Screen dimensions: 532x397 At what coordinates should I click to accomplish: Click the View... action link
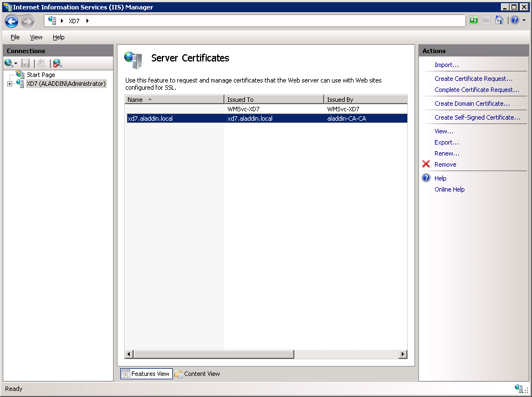[x=444, y=132]
